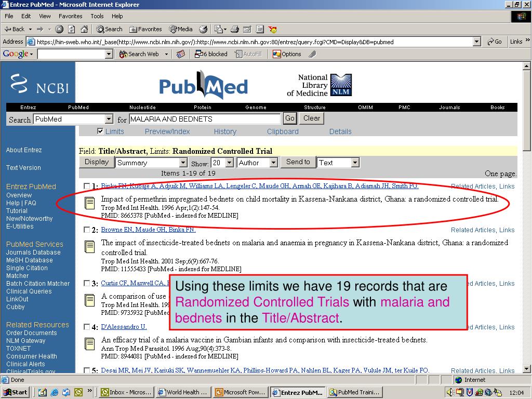This screenshot has width=532, height=399.
Task: Open the Google toolbar search box dropdown
Action: coord(109,54)
